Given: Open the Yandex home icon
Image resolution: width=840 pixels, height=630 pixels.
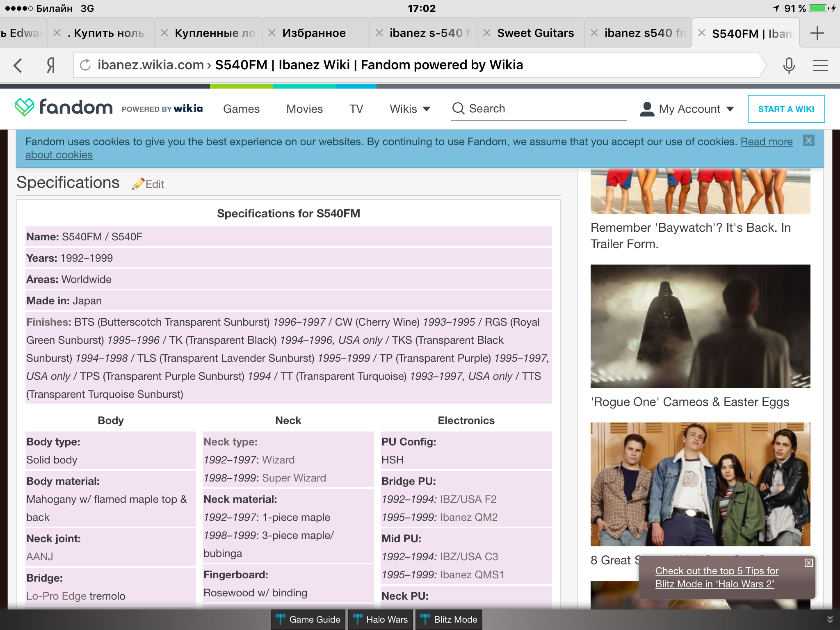Looking at the screenshot, I should (x=50, y=65).
